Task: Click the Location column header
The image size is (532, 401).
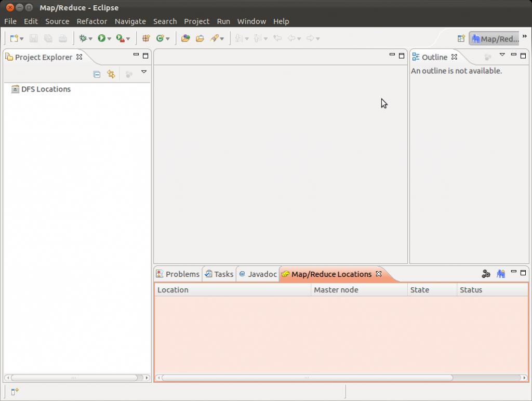Action: click(x=233, y=290)
